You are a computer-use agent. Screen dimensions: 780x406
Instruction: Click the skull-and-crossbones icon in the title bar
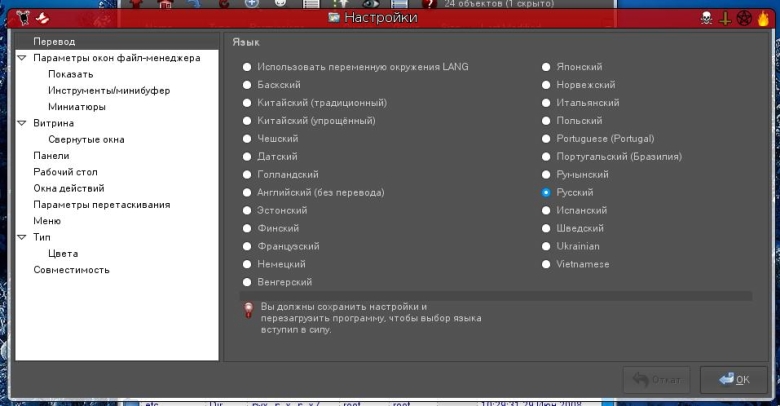(x=706, y=18)
